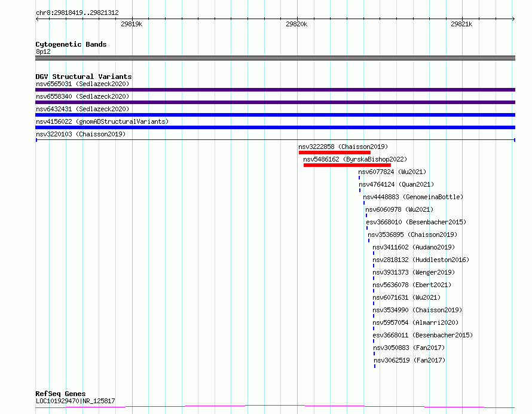Viewport: 532px width, 414px height.
Task: Click the purple bar under nsv6558340
Action: pyautogui.click(x=275, y=102)
